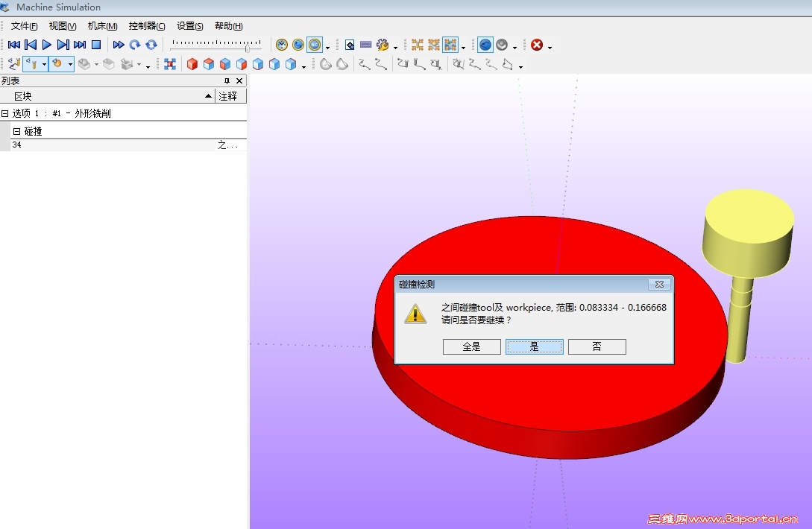The width and height of the screenshot is (812, 529).
Task: Open dropdown after the last toolpath icon
Action: point(521,67)
